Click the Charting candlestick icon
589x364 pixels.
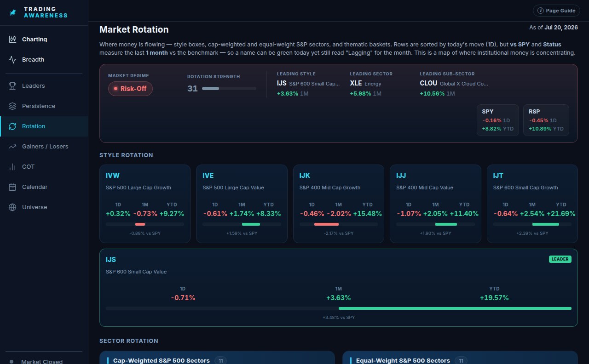[x=12, y=40]
